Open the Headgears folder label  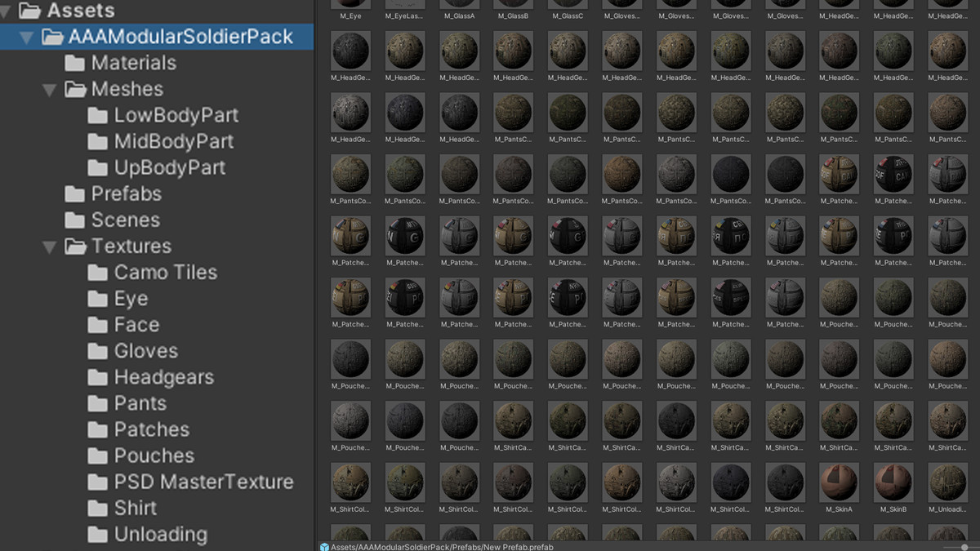pyautogui.click(x=164, y=377)
